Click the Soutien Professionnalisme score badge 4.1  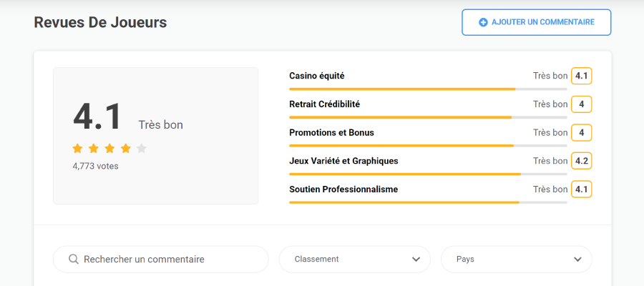click(x=581, y=189)
